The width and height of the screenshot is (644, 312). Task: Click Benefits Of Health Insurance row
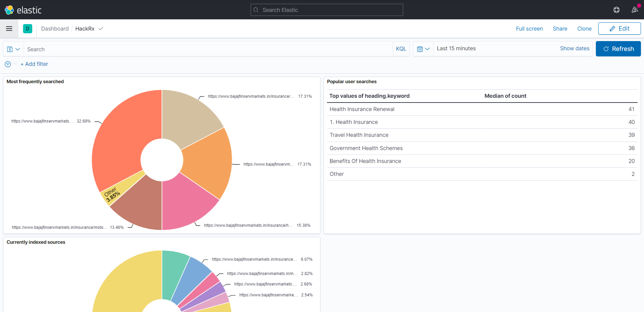(482, 161)
